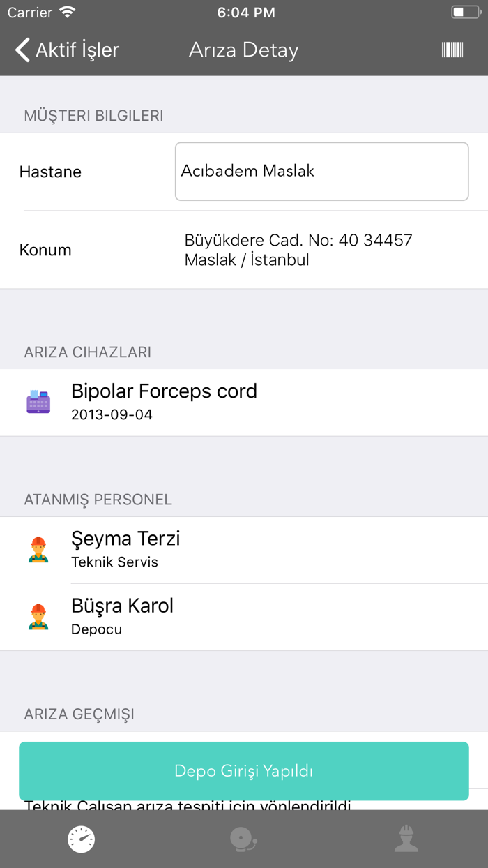Select the speedometer dashboard icon
Viewport: 488px width, 868px height.
81,839
